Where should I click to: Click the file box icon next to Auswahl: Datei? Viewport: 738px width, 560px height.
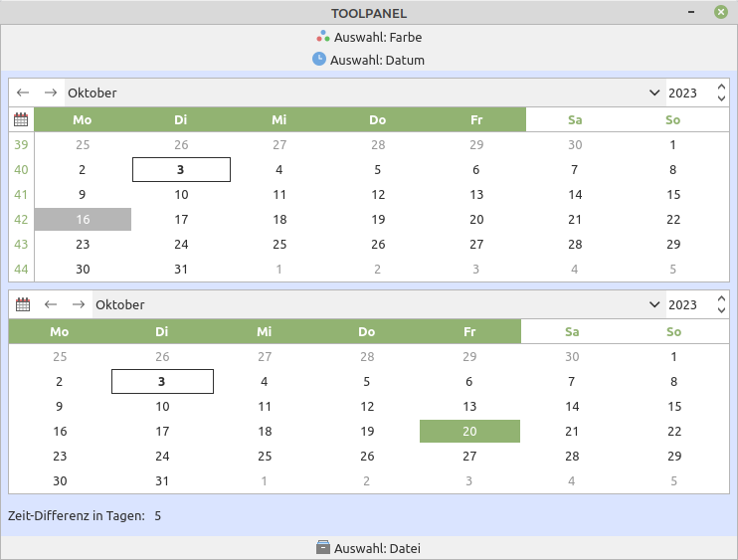coord(322,547)
